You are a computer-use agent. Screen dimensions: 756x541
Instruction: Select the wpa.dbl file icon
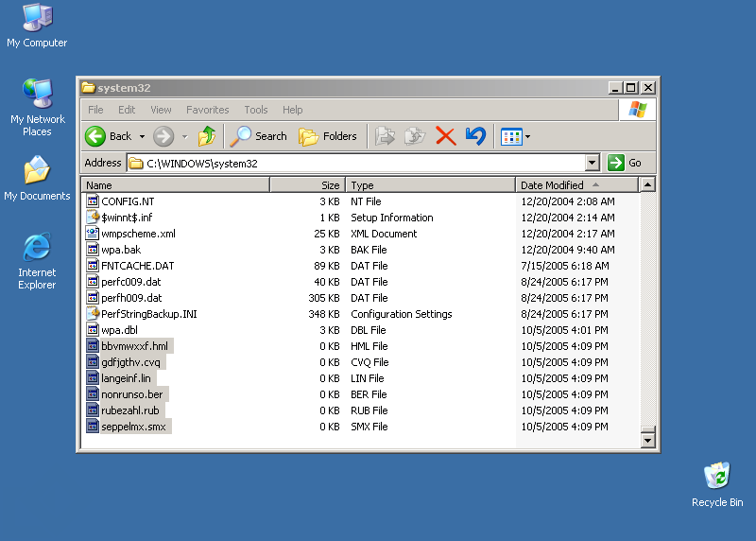pos(93,330)
